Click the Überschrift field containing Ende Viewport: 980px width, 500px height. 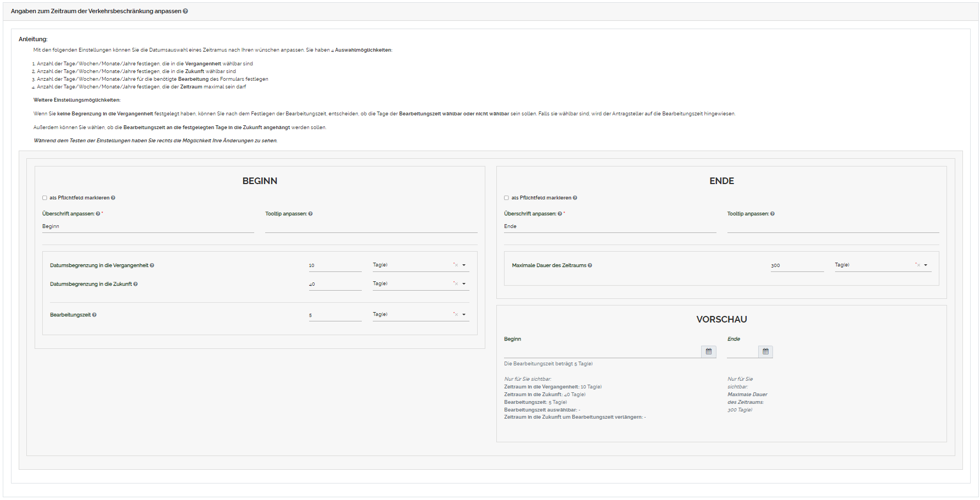coord(609,226)
